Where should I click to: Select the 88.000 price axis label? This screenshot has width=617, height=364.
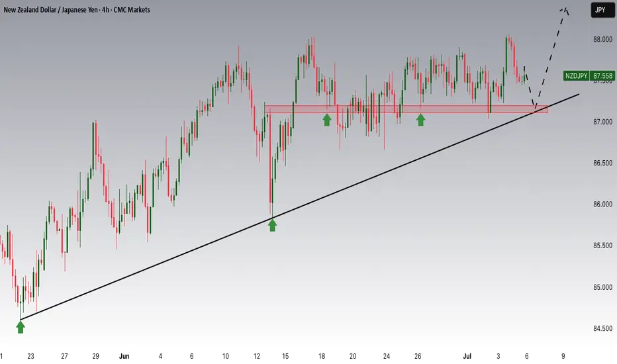point(603,39)
